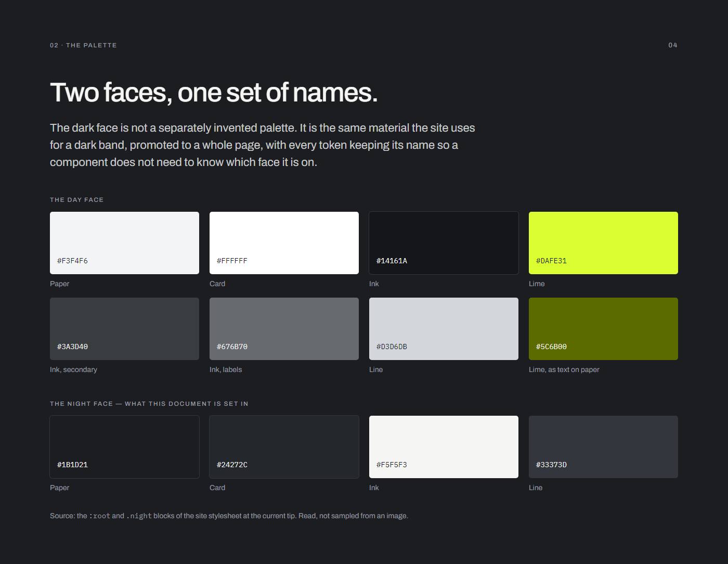This screenshot has height=564, width=728.
Task: Click the 'THE DAY FACE' heading
Action: point(77,200)
